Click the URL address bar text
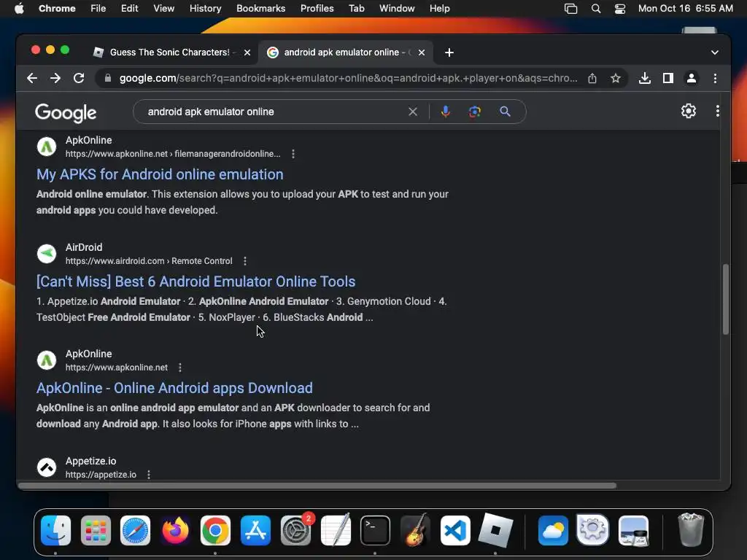This screenshot has width=747, height=560. pos(348,78)
